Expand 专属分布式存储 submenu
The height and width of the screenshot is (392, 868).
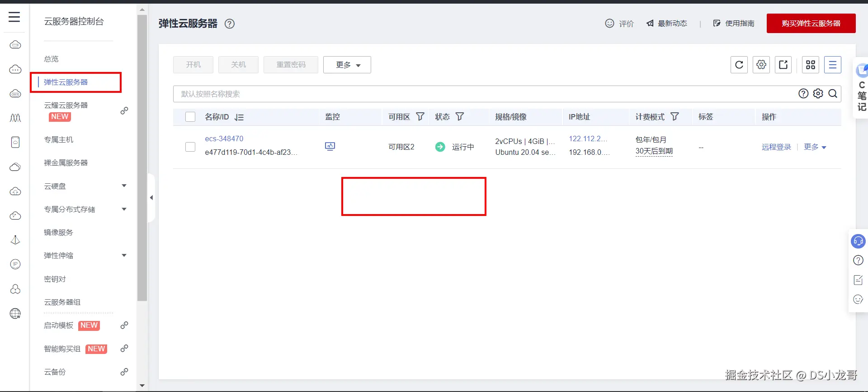pyautogui.click(x=124, y=209)
